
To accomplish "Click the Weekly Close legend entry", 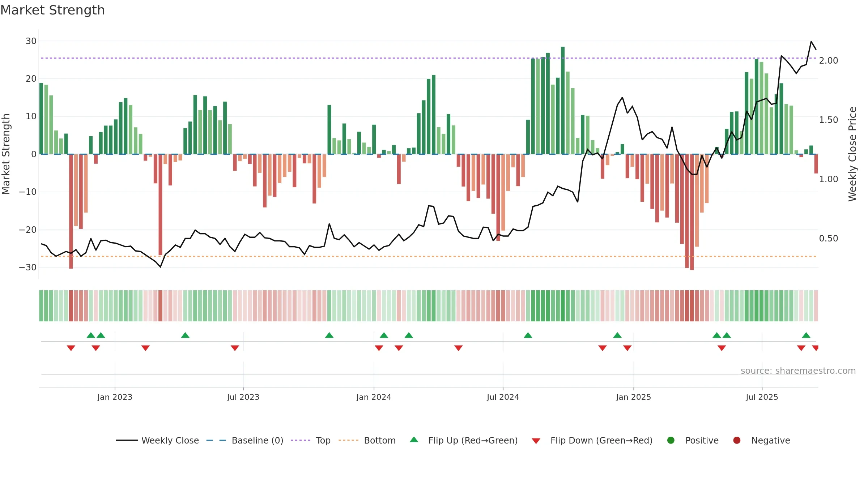I will click(x=157, y=440).
